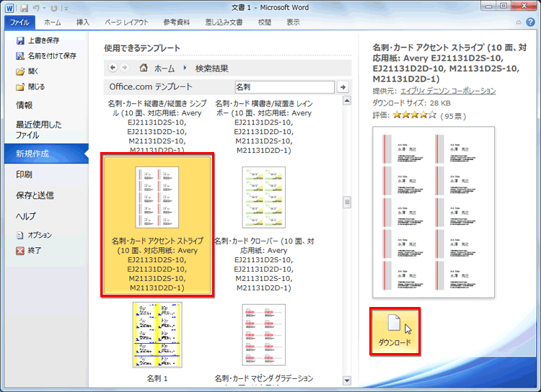Click the Redo icon in quick access toolbar

[54, 8]
